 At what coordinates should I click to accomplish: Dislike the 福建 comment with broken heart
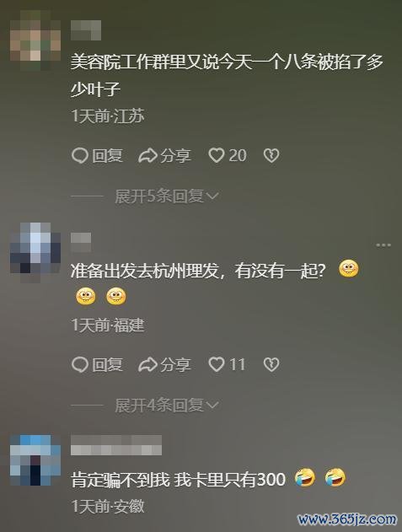271,365
